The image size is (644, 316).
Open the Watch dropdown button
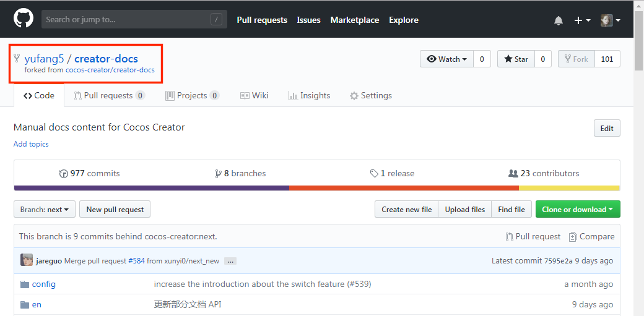point(447,59)
